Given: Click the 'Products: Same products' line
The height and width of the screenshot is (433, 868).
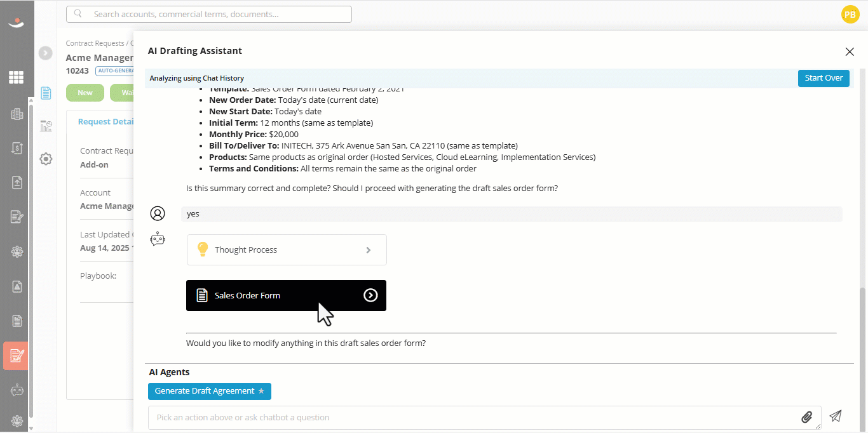Looking at the screenshot, I should (x=402, y=157).
